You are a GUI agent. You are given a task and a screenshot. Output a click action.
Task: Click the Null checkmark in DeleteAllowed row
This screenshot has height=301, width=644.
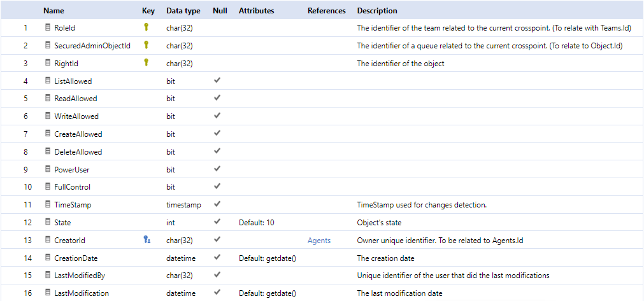click(x=217, y=151)
